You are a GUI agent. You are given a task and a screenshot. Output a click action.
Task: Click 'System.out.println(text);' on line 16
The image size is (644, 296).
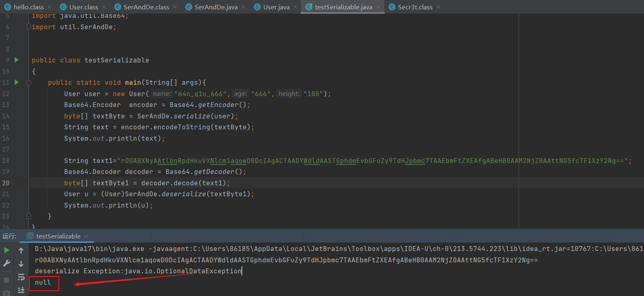point(114,139)
